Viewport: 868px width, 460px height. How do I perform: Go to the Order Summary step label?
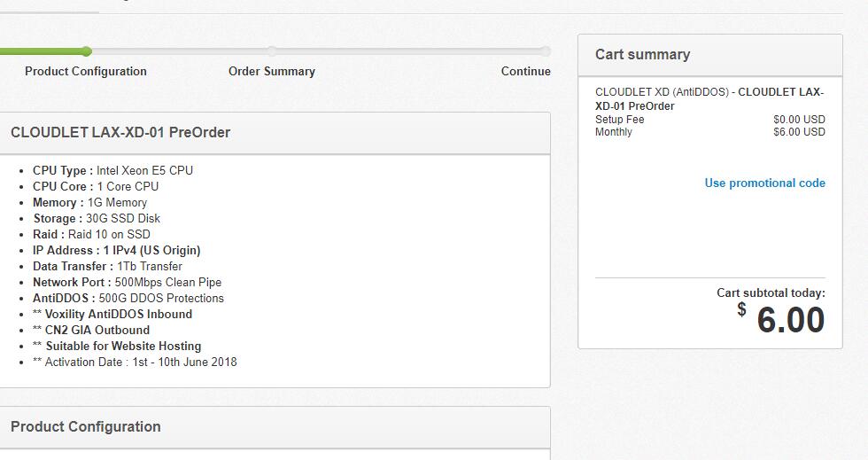(x=272, y=72)
